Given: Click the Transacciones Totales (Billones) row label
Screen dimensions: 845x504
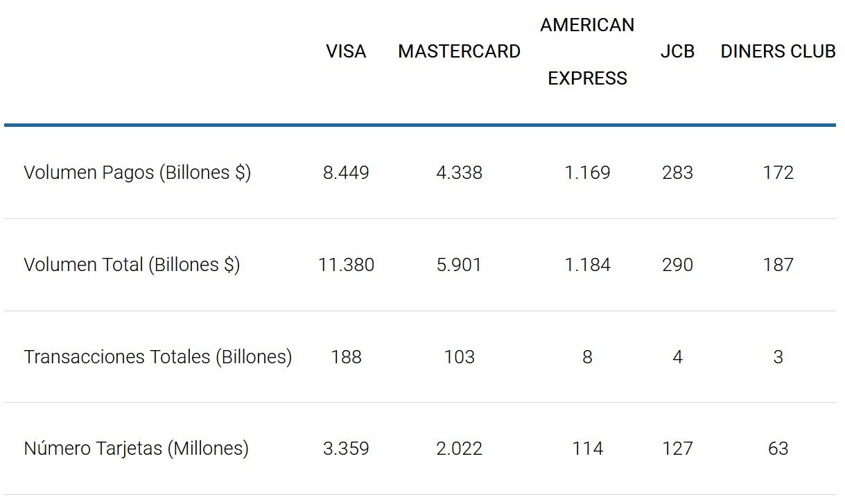Looking at the screenshot, I should tap(157, 357).
